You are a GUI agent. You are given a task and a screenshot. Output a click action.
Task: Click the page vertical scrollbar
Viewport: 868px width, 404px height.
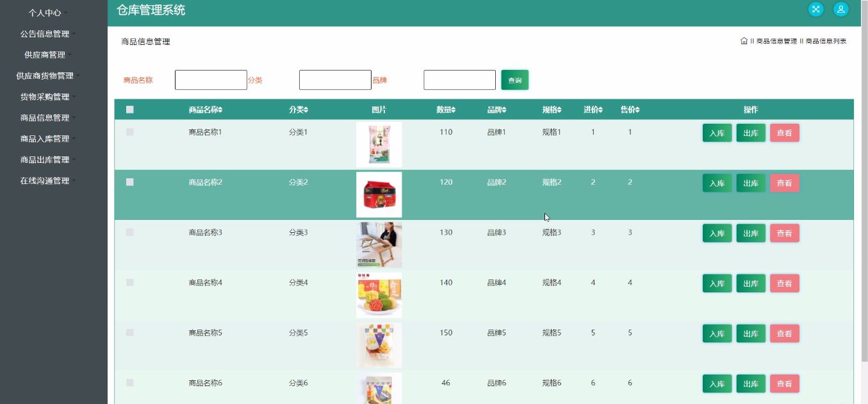tap(864, 180)
